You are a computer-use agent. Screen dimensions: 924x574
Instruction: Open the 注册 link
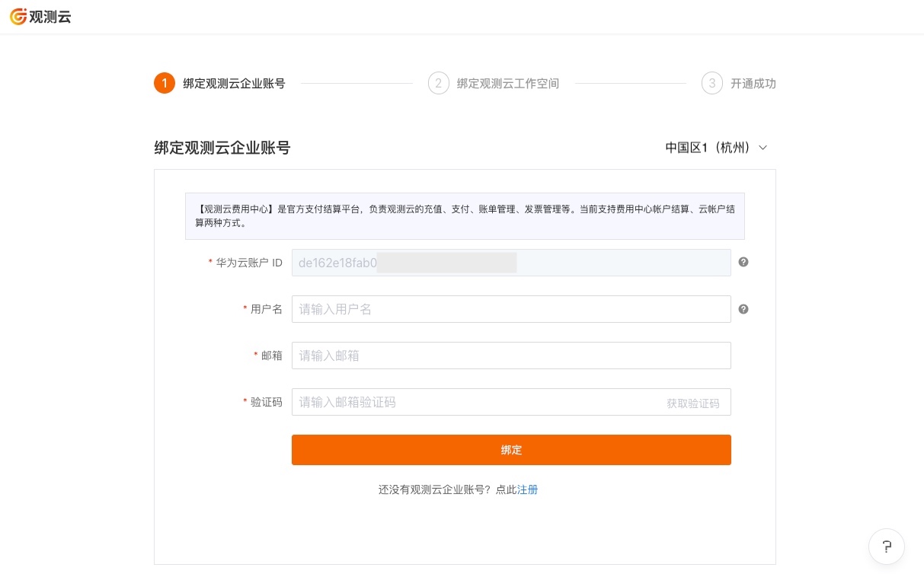pos(528,489)
